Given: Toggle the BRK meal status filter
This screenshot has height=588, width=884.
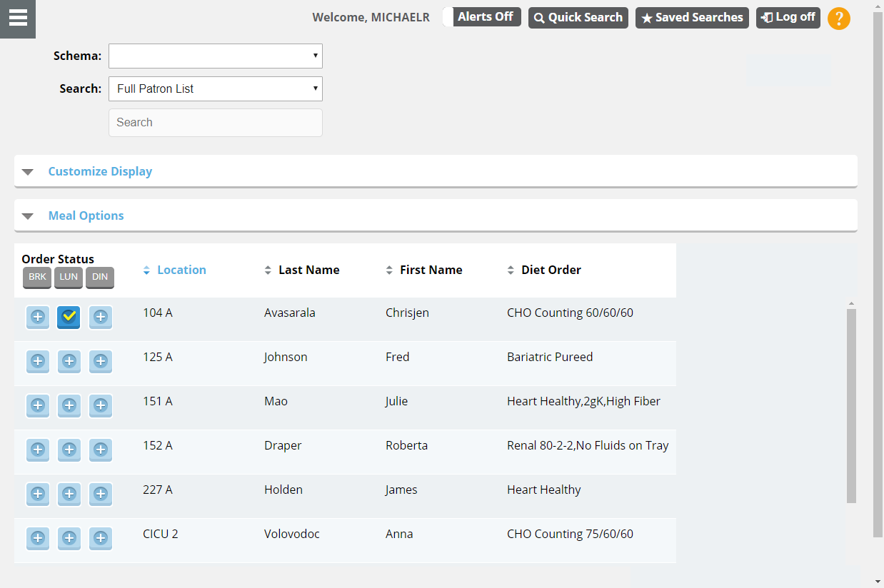Looking at the screenshot, I should click(37, 277).
